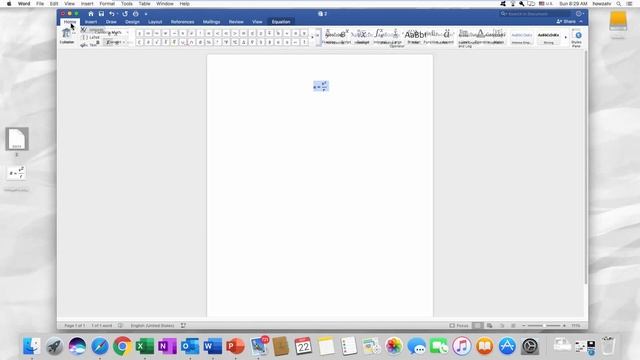Open the Edit menu in menu bar

(x=54, y=4)
